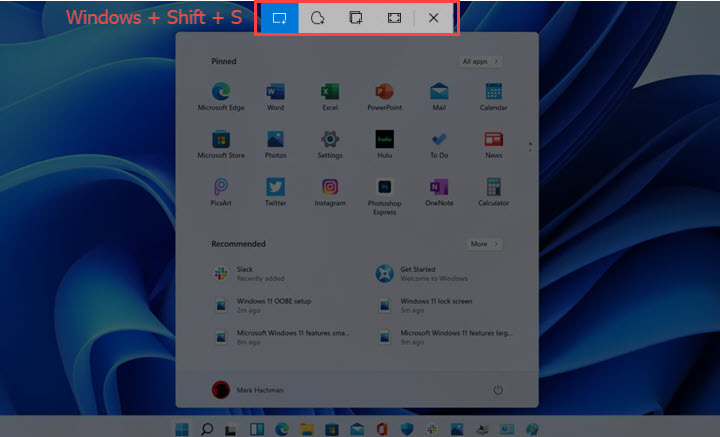The image size is (720, 437).
Task: Open Slack from the taskbar
Action: 432,429
